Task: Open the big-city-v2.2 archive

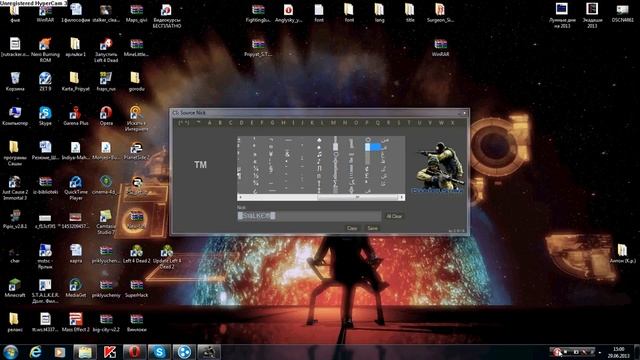Action: [106, 322]
